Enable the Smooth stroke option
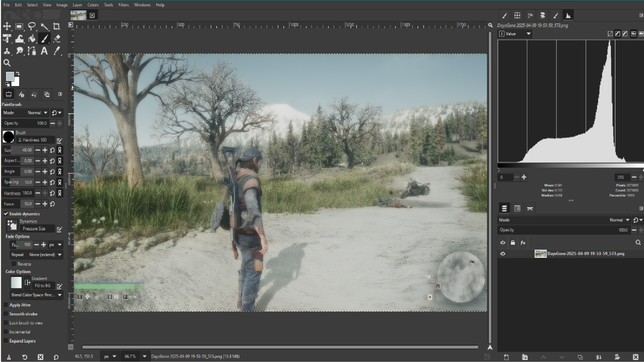 [x=6, y=314]
